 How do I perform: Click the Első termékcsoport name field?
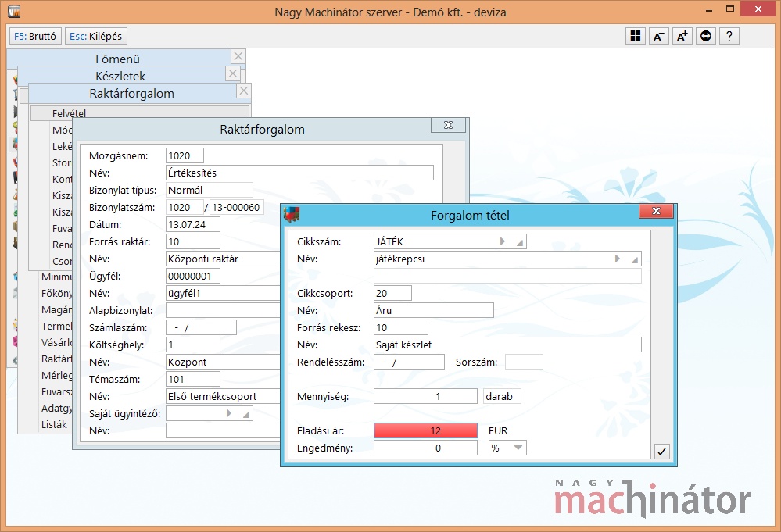tap(223, 396)
